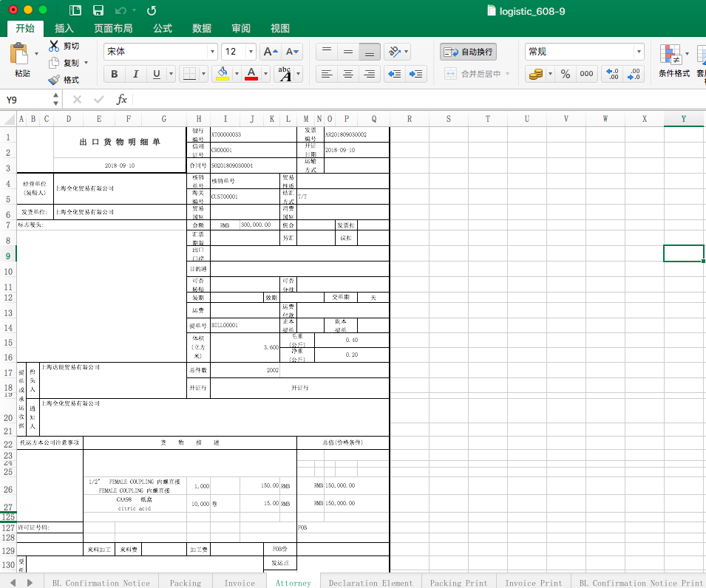
Task: Click the Paste clipboard icon
Action: click(21, 54)
